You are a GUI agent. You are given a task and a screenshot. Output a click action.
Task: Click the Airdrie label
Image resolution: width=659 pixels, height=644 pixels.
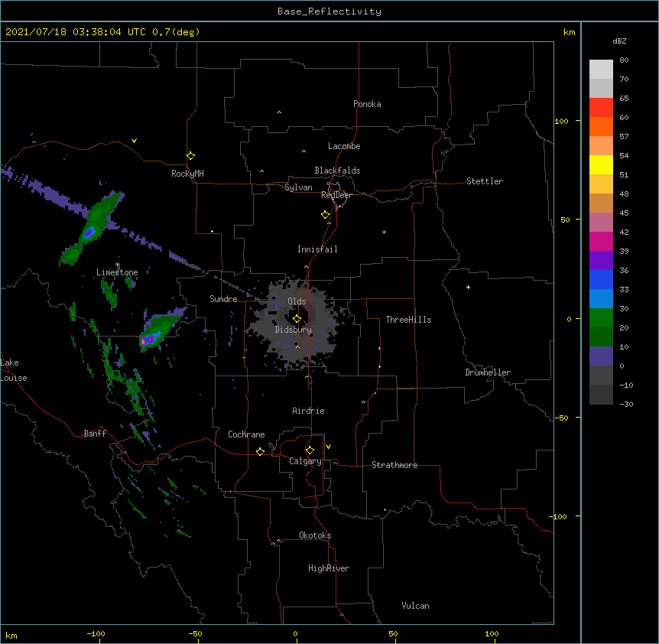click(x=308, y=411)
